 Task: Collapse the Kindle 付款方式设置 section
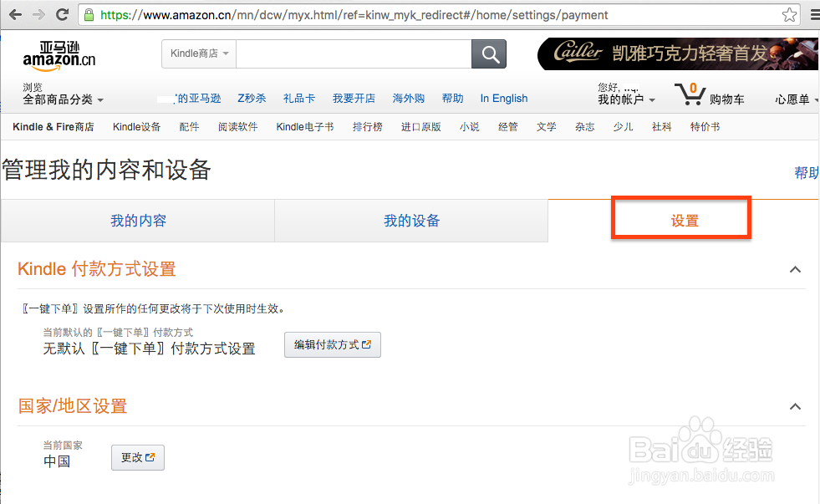794,269
